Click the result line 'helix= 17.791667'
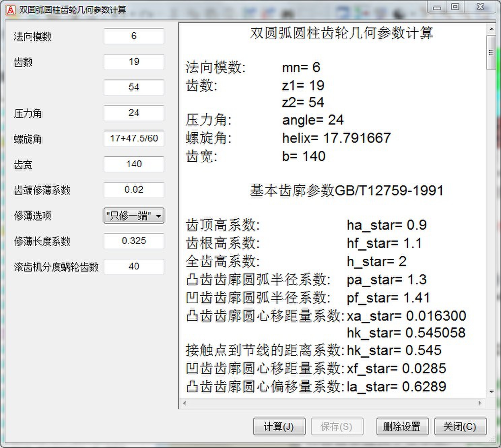Image resolution: width=501 pixels, height=448 pixels. tap(336, 138)
